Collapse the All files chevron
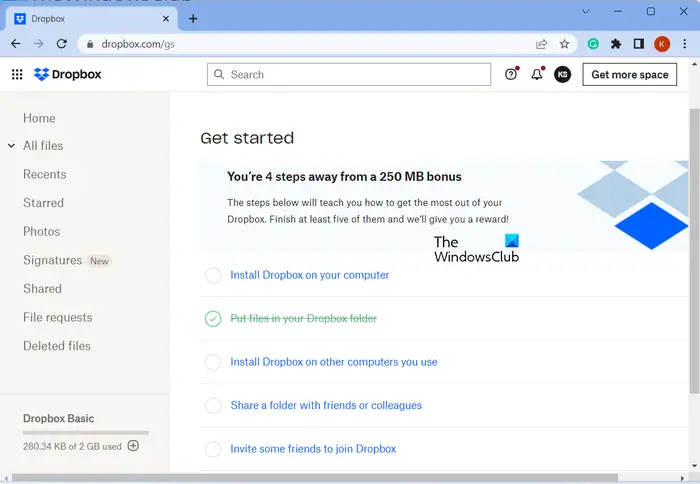This screenshot has width=700, height=484. point(12,146)
